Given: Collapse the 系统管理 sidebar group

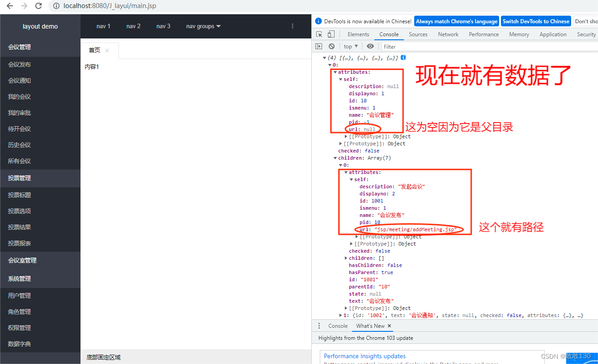Looking at the screenshot, I should tap(40, 279).
